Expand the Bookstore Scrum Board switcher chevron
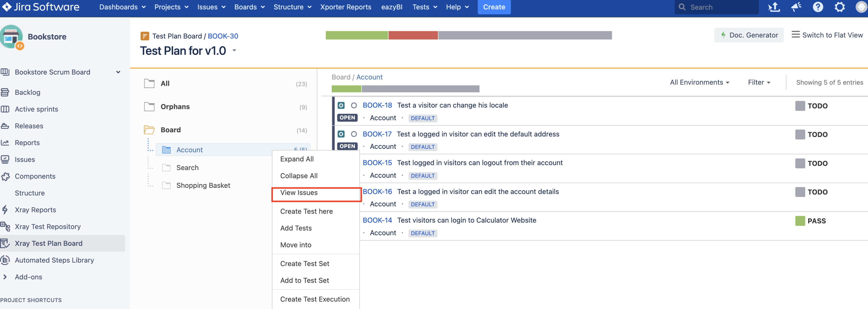868x309 pixels. pos(118,72)
